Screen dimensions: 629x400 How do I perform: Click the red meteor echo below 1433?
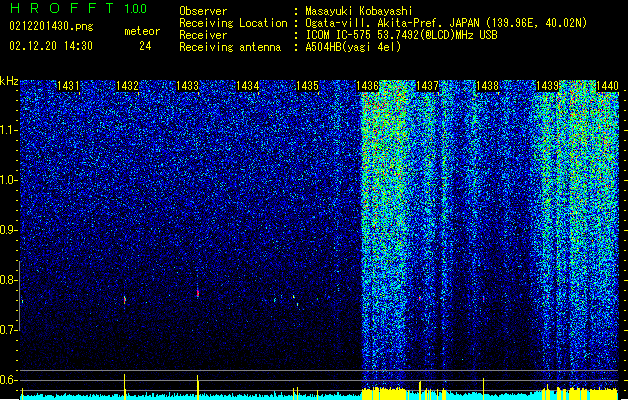coord(198,293)
